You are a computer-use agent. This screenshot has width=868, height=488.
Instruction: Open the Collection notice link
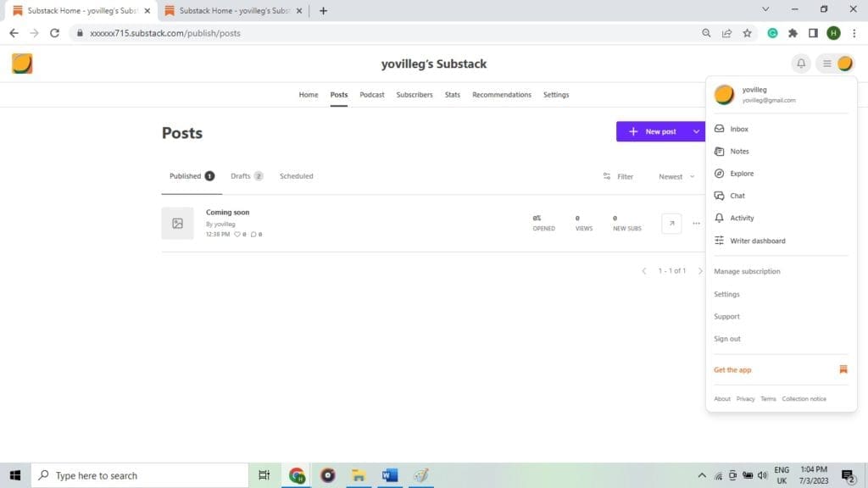click(804, 399)
